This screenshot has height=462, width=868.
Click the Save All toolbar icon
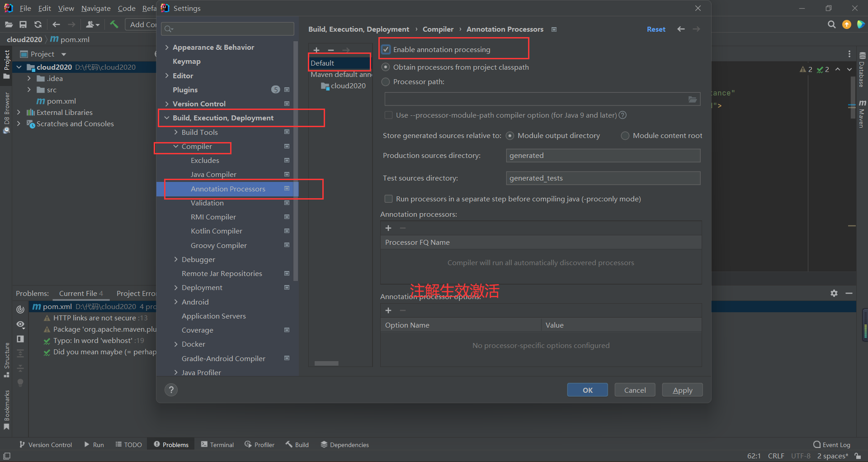click(x=23, y=24)
